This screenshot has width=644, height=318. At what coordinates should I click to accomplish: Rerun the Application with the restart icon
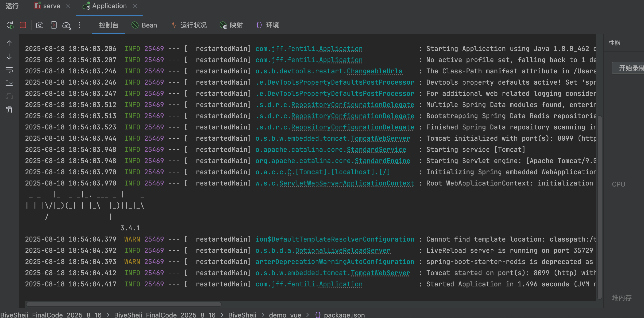pos(10,25)
